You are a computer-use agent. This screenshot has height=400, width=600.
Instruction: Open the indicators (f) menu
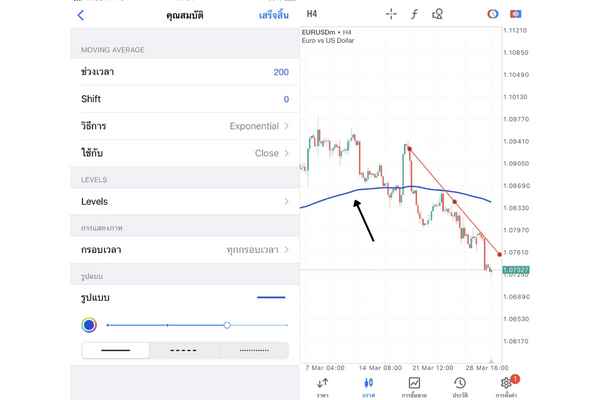pos(414,14)
